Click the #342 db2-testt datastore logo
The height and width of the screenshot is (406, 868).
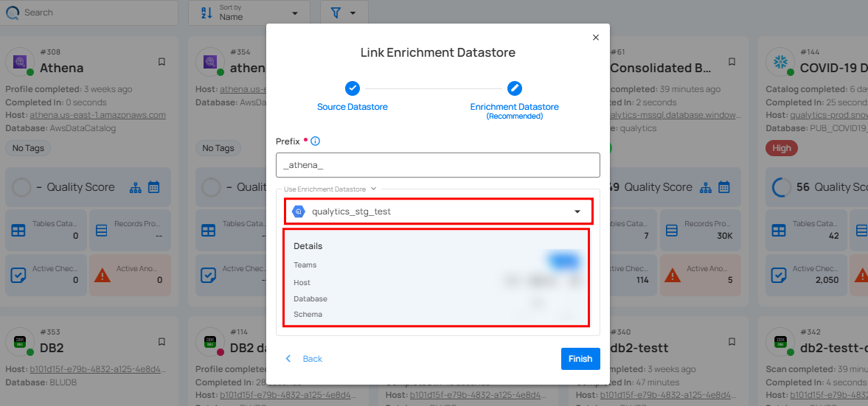[x=780, y=342]
